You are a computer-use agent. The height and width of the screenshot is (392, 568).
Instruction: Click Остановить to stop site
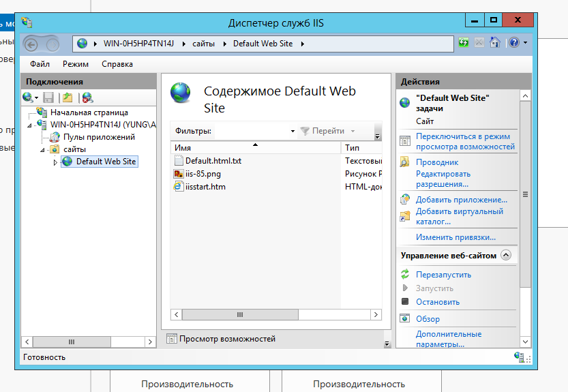click(x=438, y=302)
